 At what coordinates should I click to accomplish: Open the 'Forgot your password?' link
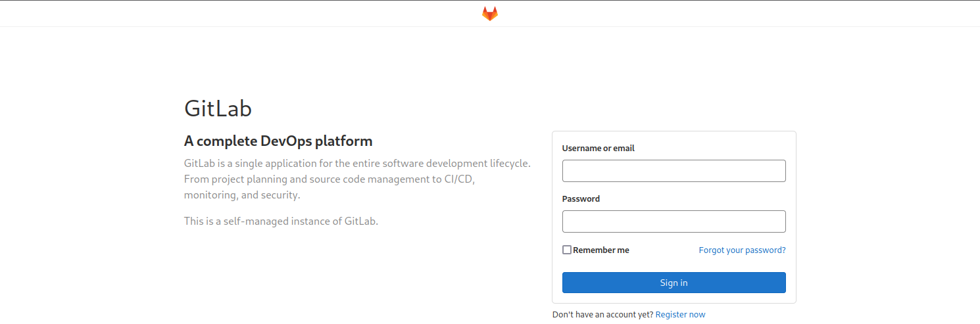click(x=742, y=250)
